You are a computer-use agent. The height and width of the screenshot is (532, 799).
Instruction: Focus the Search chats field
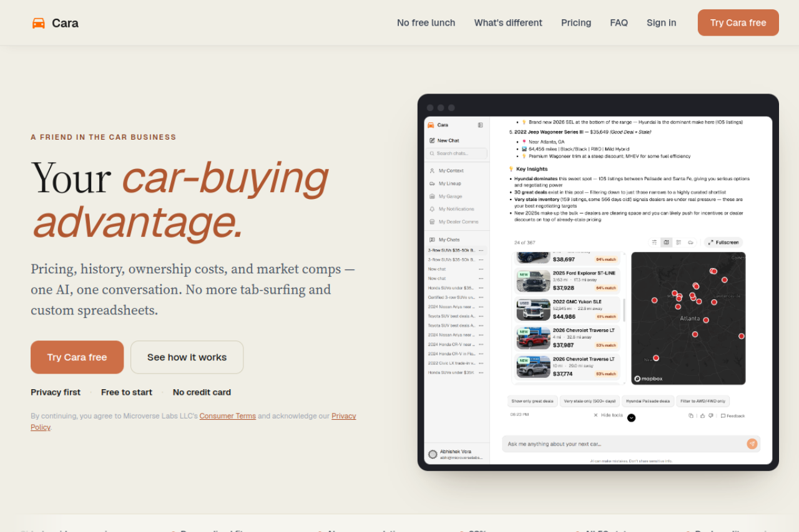click(x=458, y=153)
